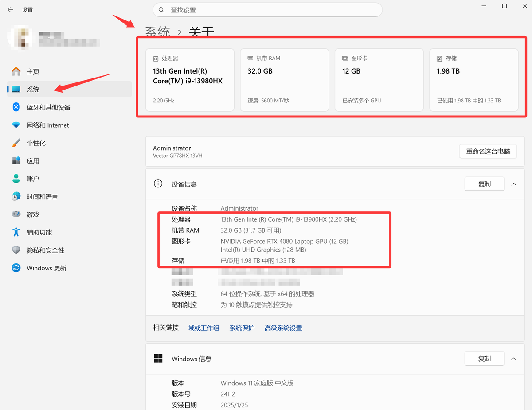Collapse the 设备信息 section chevron
The height and width of the screenshot is (410, 532).
[x=514, y=184]
